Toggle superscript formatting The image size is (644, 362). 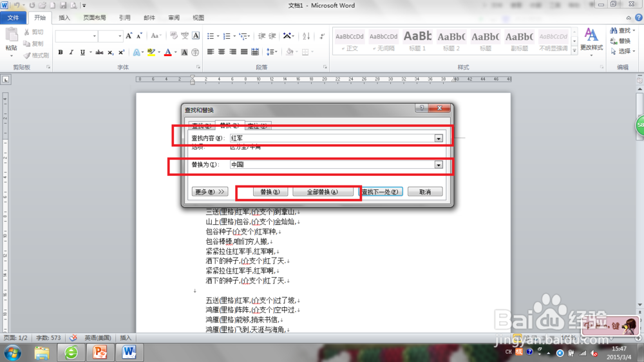click(121, 52)
